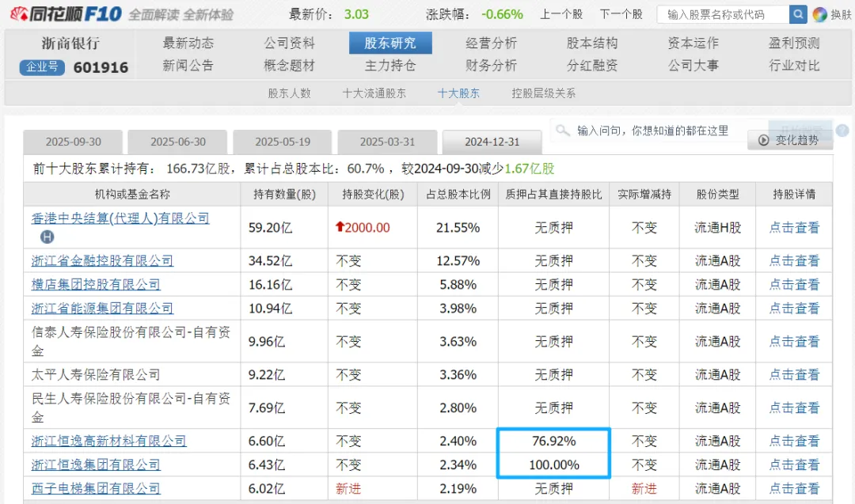Click the 100.00% pledge ratio cell
Image resolution: width=855 pixels, height=504 pixels.
point(553,464)
